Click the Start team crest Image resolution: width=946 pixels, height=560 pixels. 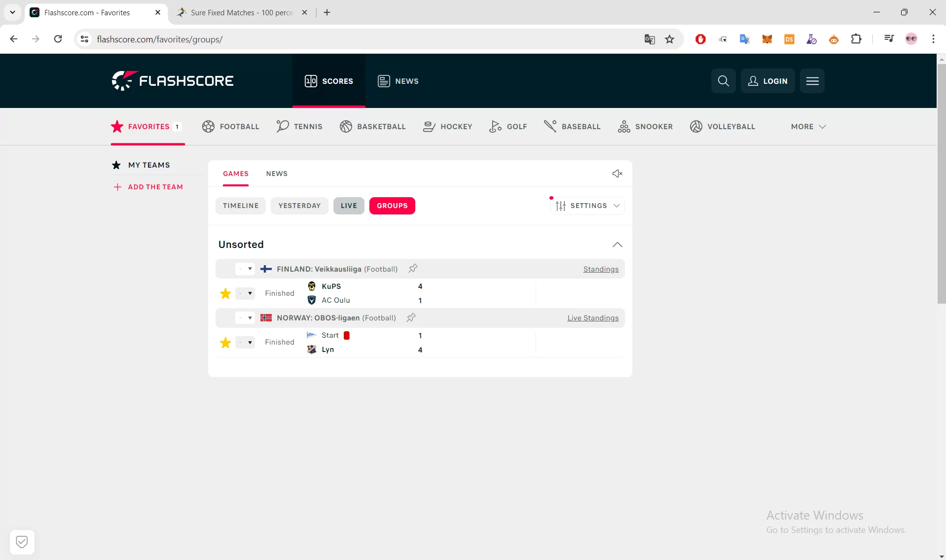tap(312, 335)
